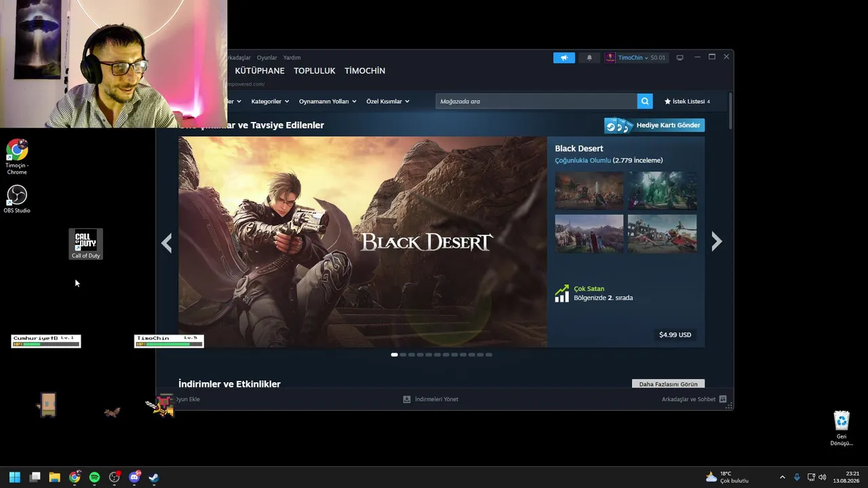Image resolution: width=868 pixels, height=488 pixels.
Task: Open the TOPLULUK tab
Action: click(315, 70)
